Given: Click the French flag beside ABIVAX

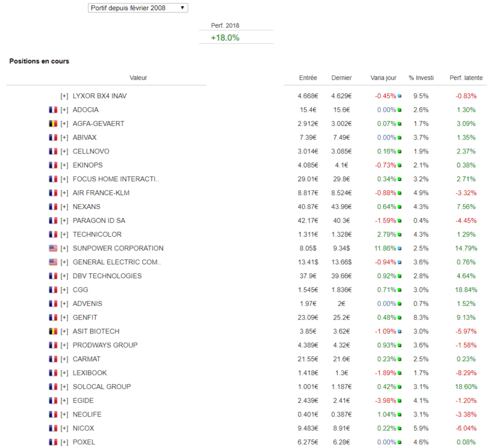Looking at the screenshot, I should (x=53, y=138).
